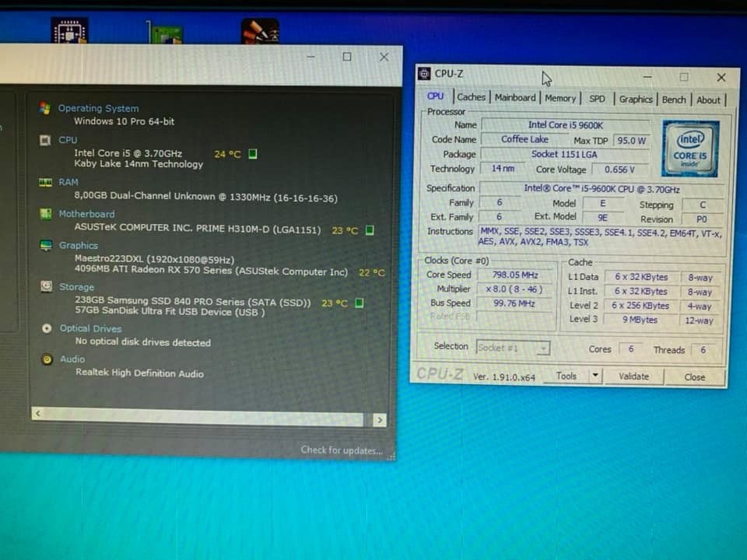
Task: Click the Max TDP value 95.0 W
Action: click(x=631, y=141)
